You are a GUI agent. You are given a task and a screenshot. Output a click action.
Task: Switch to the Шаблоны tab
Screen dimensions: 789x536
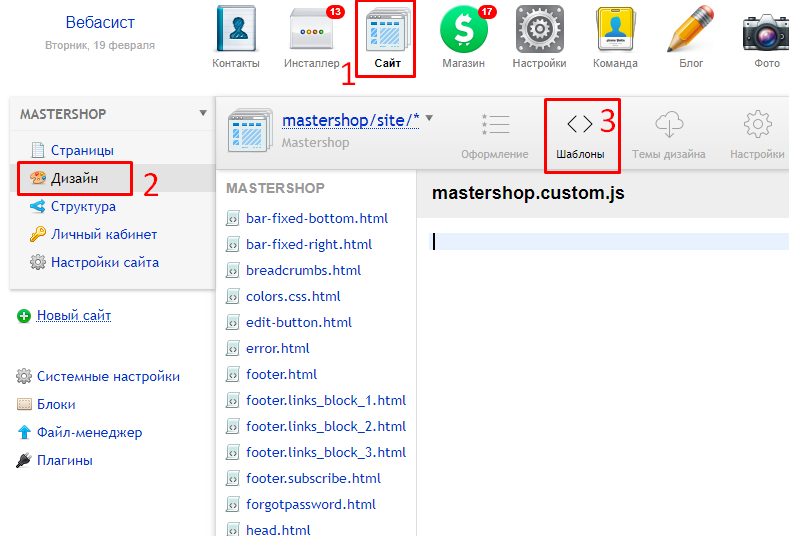pos(580,134)
